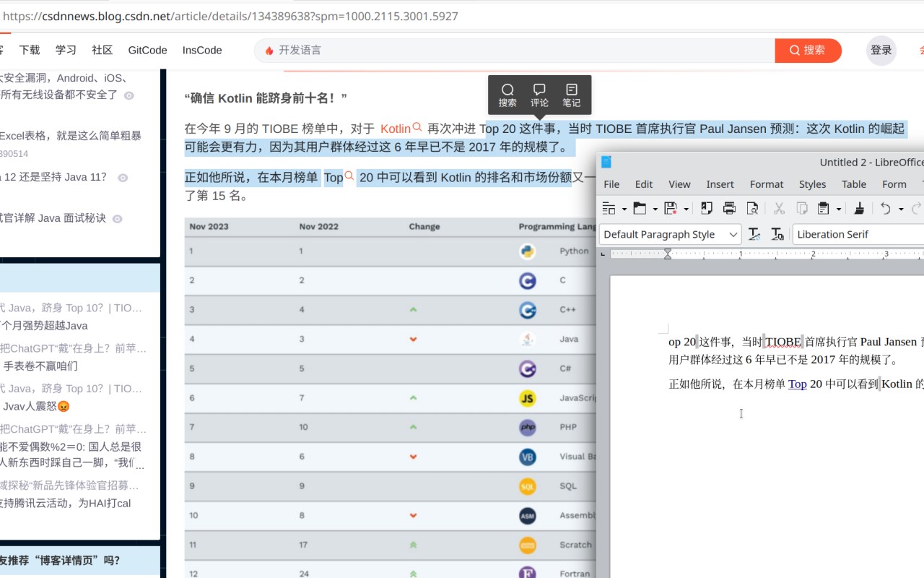Click the Update Selected Style icon
The height and width of the screenshot is (578, 924).
[x=754, y=234]
